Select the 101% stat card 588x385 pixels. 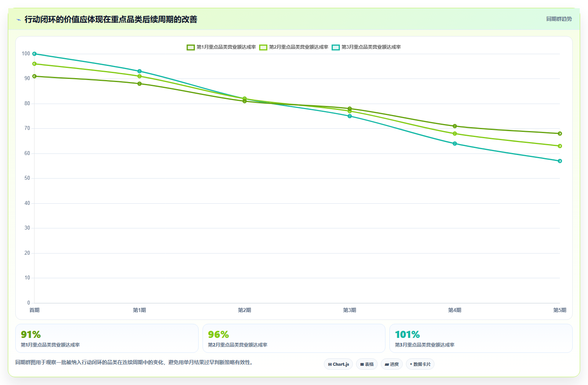(x=481, y=338)
